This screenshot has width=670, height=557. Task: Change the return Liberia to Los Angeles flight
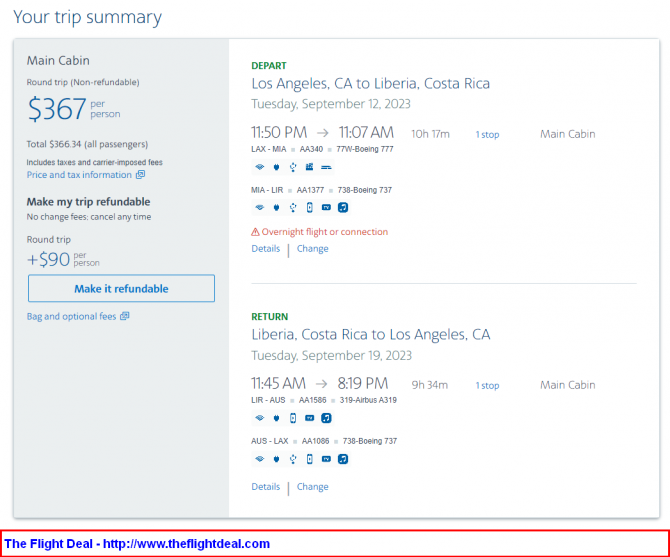click(x=312, y=487)
